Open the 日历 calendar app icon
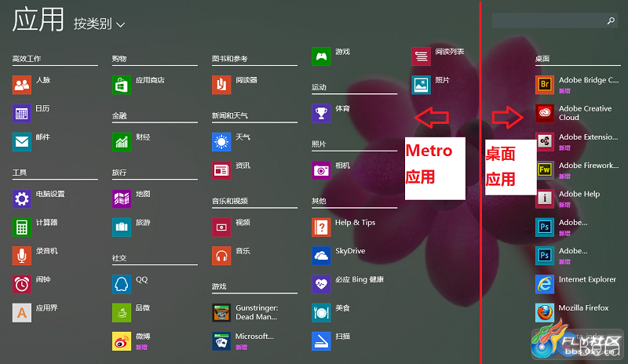This screenshot has width=628, height=364. 22,113
